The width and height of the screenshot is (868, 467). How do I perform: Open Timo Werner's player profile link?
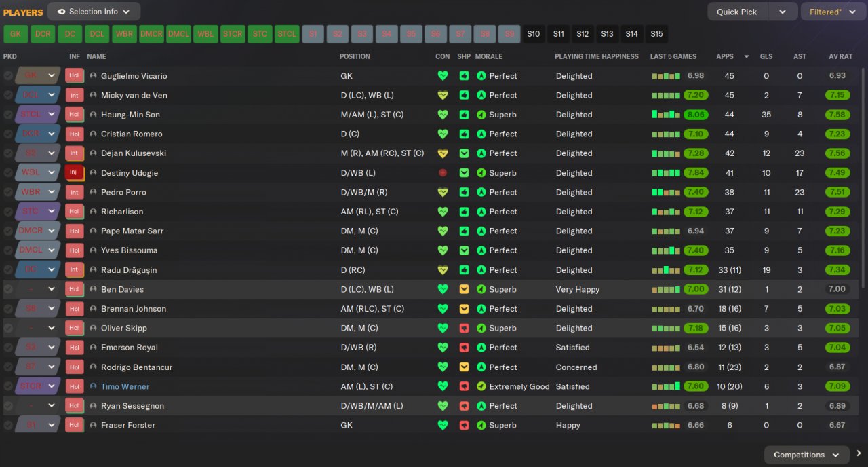[125, 386]
